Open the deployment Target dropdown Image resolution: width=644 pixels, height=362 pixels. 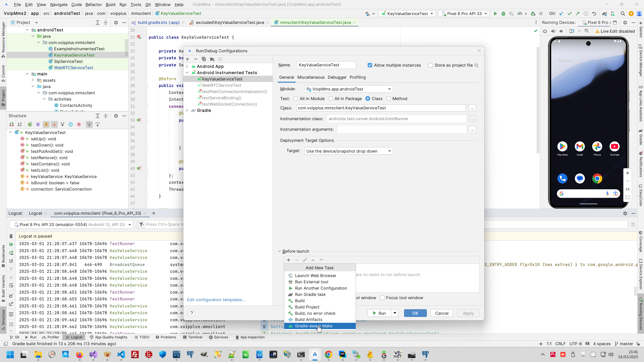click(x=348, y=151)
